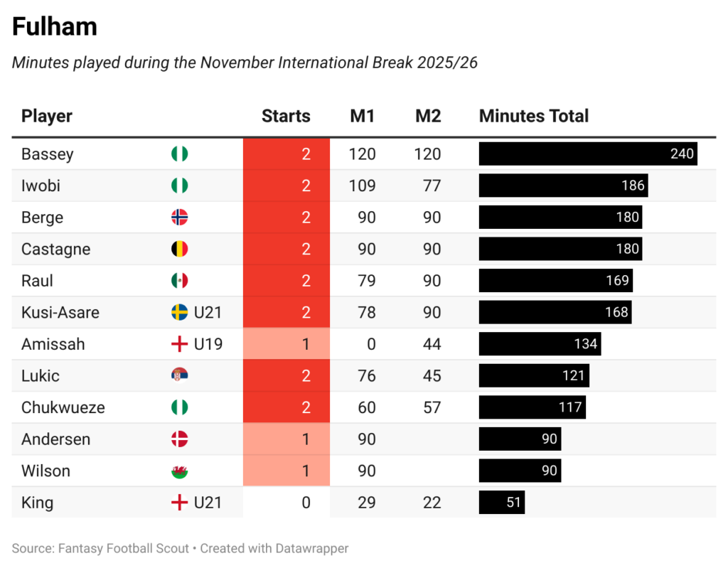The width and height of the screenshot is (728, 568).
Task: Click King's 51 minutes bar
Action: click(x=501, y=503)
